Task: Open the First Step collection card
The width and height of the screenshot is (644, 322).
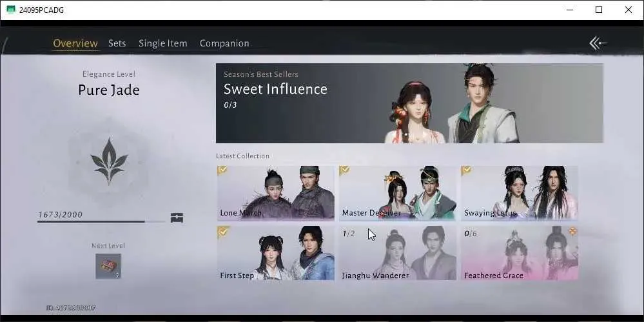Action: click(276, 253)
